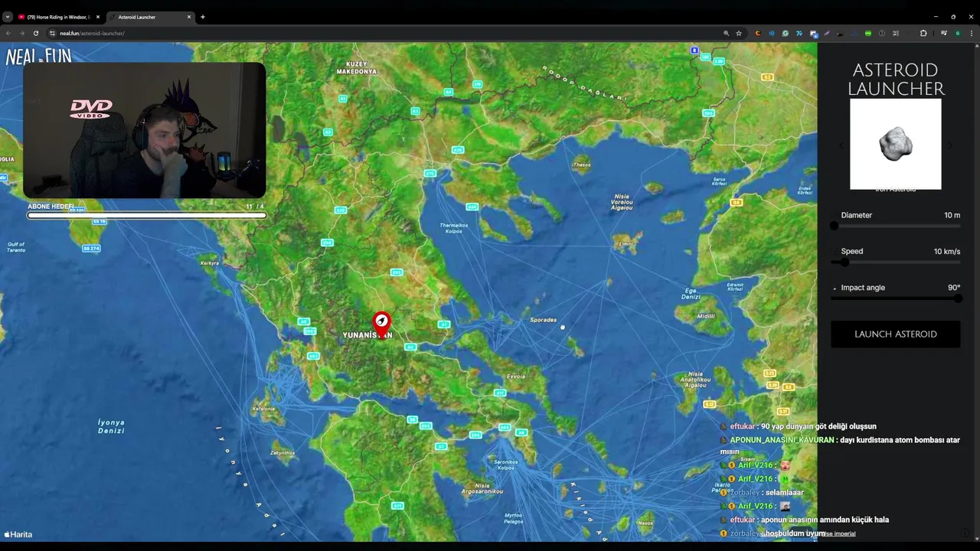Image resolution: width=980 pixels, height=551 pixels.
Task: Open the purple feather extension icon
Action: (827, 33)
